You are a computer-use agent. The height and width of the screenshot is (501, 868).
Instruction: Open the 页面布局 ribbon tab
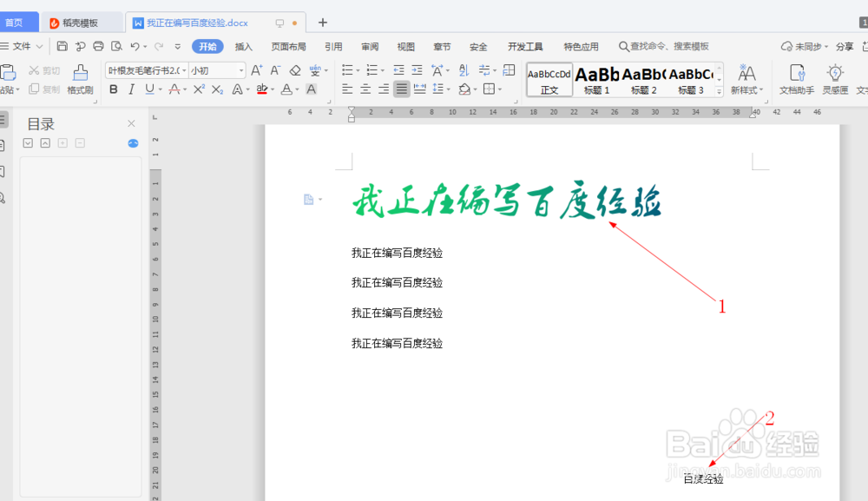coord(288,47)
